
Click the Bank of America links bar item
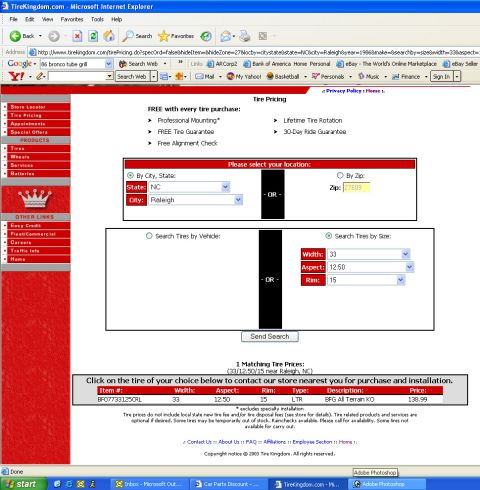tap(287, 64)
